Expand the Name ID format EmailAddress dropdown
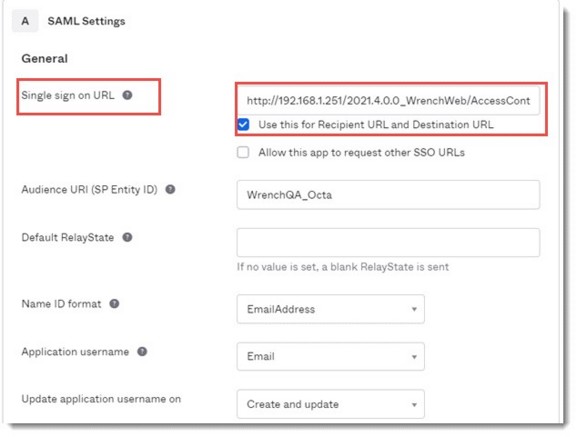 (330, 309)
